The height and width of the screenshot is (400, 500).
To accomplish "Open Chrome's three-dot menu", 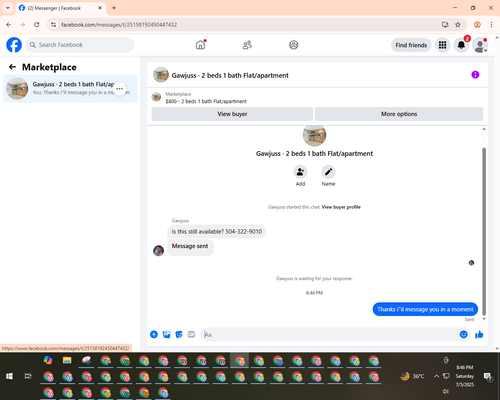I will coord(491,24).
